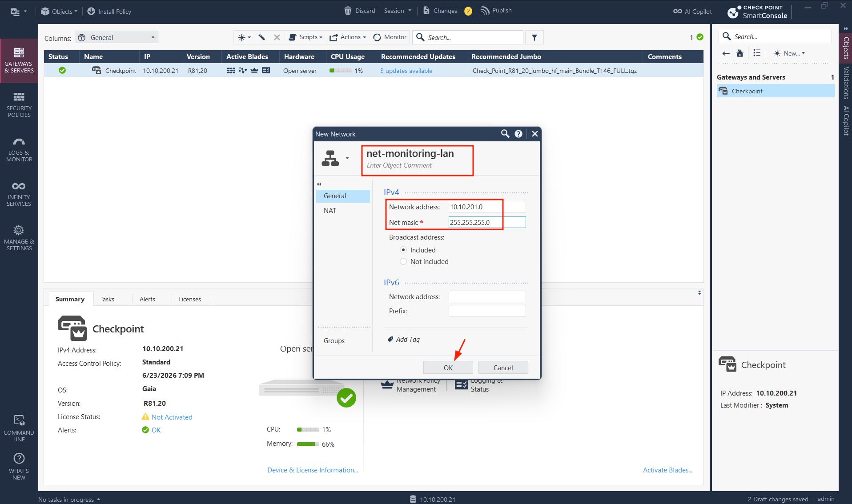This screenshot has width=852, height=504.
Task: Open the Objects menu dropdown
Action: [x=59, y=12]
